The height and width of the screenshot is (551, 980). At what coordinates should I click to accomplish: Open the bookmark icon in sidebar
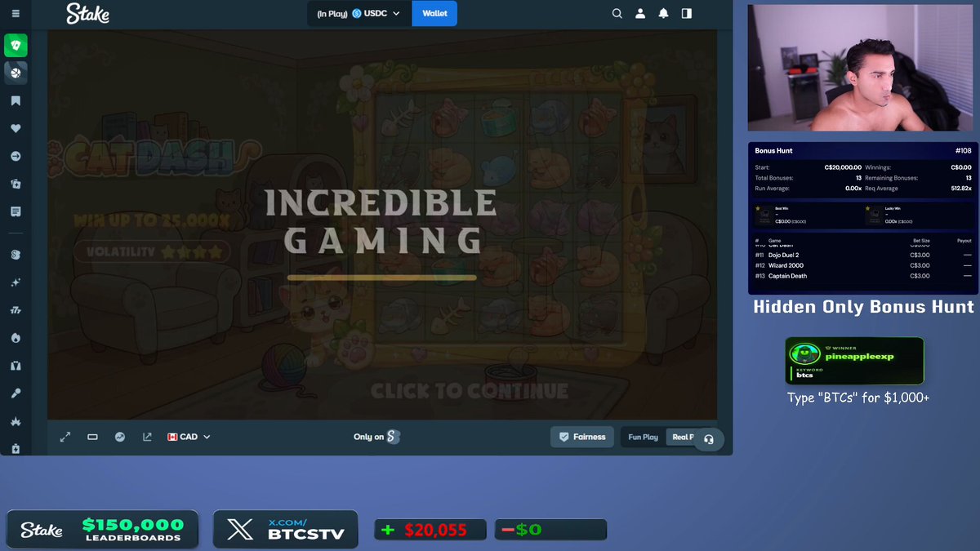tap(16, 100)
